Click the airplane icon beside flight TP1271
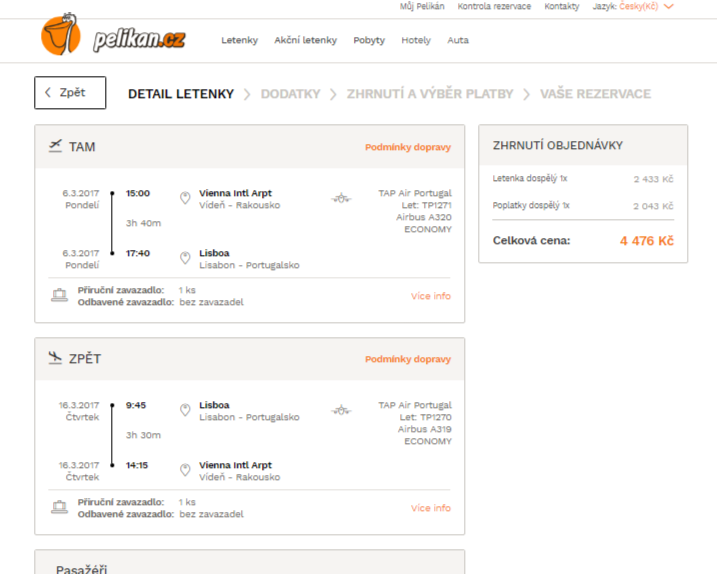717x574 pixels. coord(341,198)
